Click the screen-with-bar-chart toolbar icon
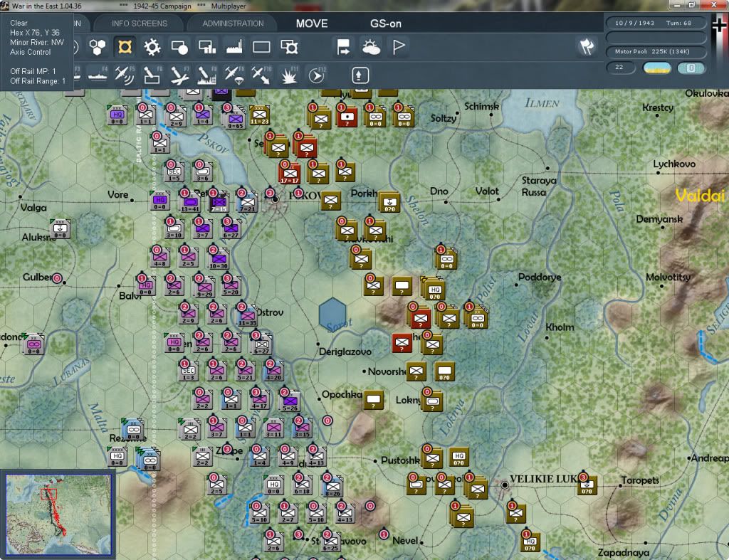The height and width of the screenshot is (560, 729). coord(207,47)
